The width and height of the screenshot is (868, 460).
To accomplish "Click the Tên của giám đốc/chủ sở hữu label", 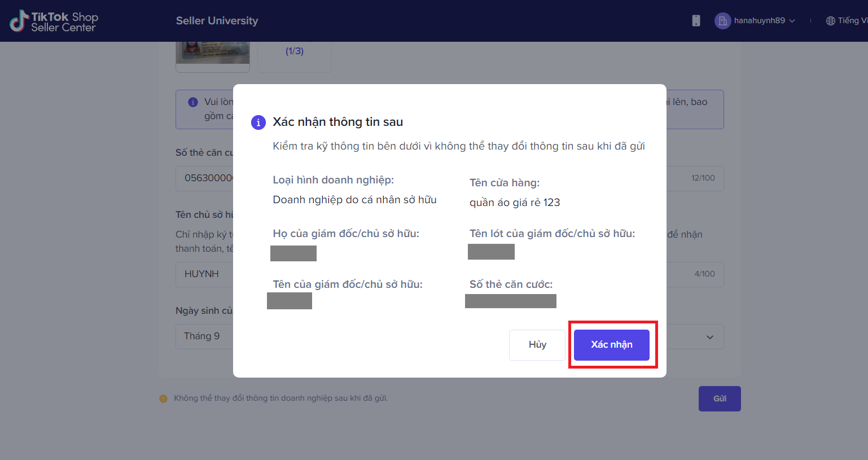I will (x=348, y=284).
